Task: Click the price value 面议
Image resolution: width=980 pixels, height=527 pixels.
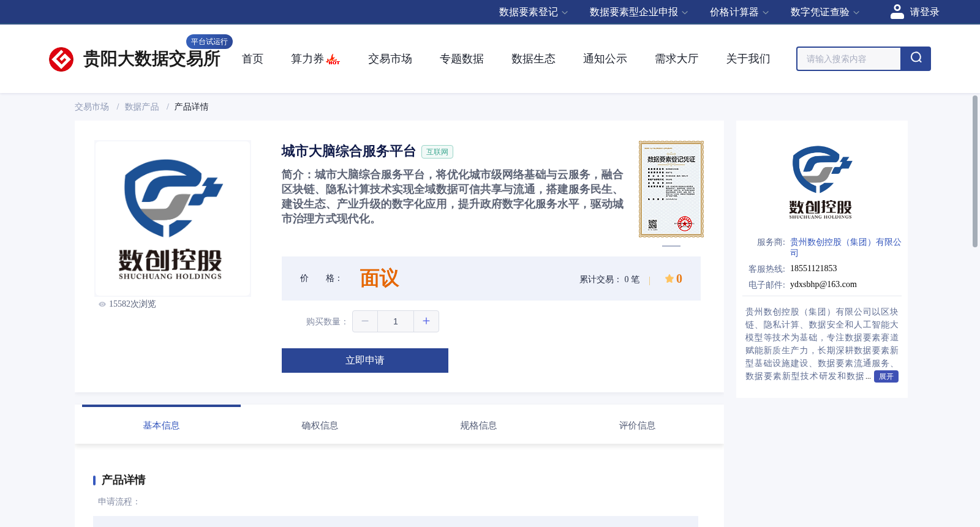Action: tap(379, 278)
